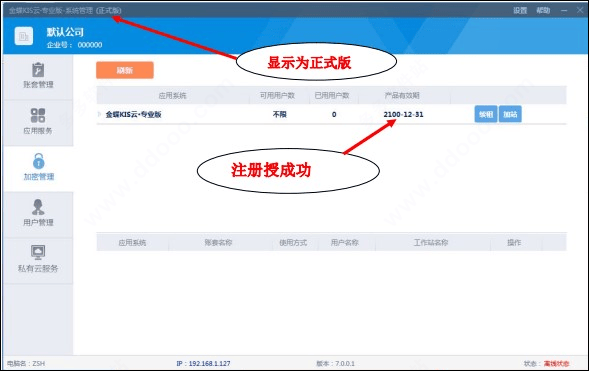Viewport: 589px width, 371px height.
Task: Click the 默认公司 company name
Action: (x=65, y=32)
